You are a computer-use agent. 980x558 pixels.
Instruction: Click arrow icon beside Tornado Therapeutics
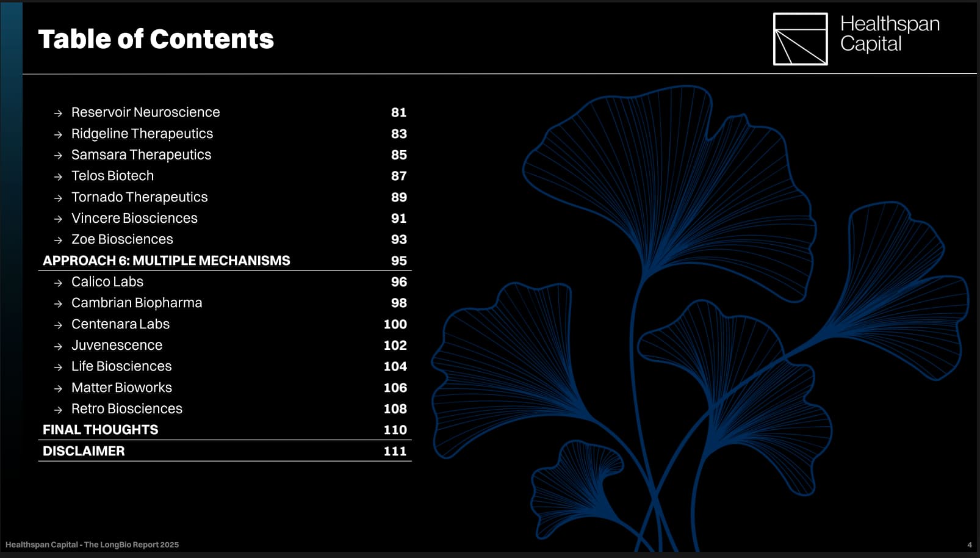(x=58, y=198)
